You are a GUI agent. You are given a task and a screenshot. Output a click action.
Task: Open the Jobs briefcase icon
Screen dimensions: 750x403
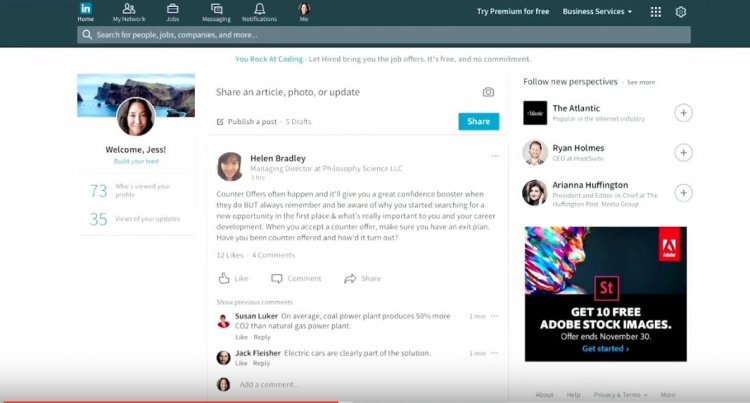point(173,9)
